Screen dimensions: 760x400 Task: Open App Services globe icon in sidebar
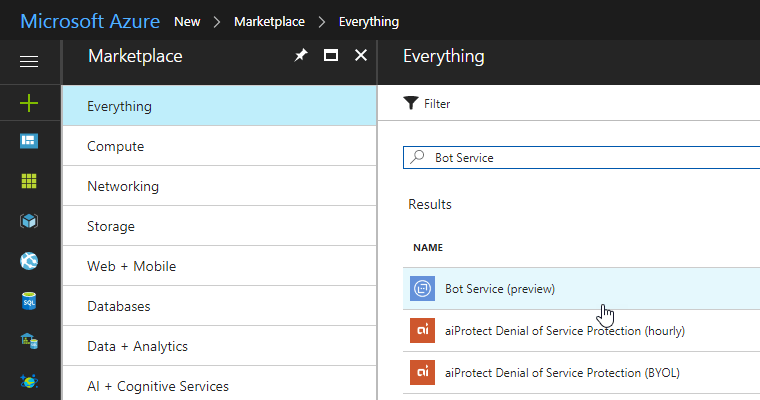[29, 261]
